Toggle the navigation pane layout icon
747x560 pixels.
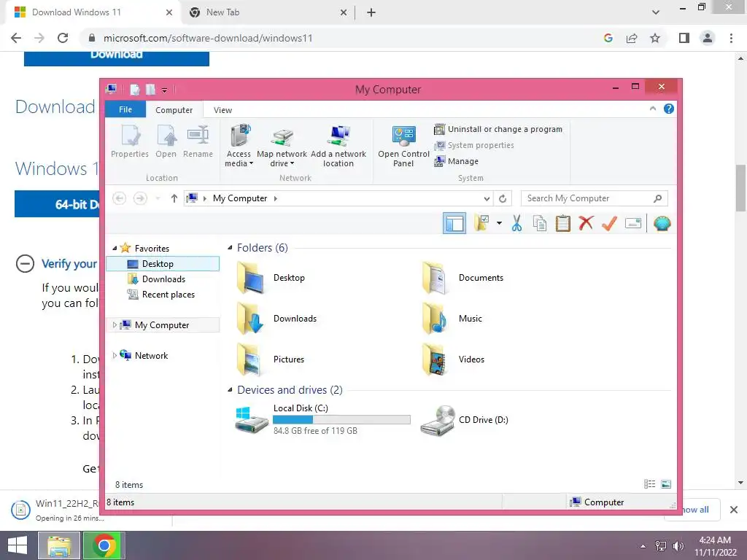454,223
